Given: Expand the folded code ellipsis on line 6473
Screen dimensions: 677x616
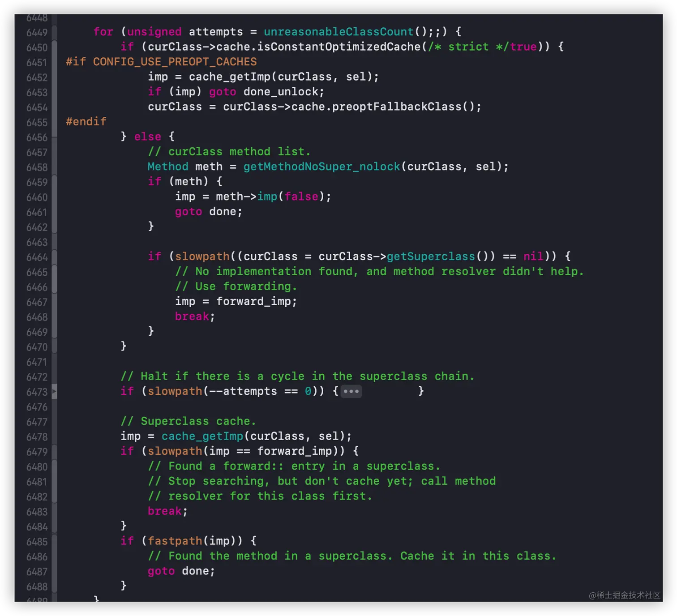Looking at the screenshot, I should tap(351, 391).
